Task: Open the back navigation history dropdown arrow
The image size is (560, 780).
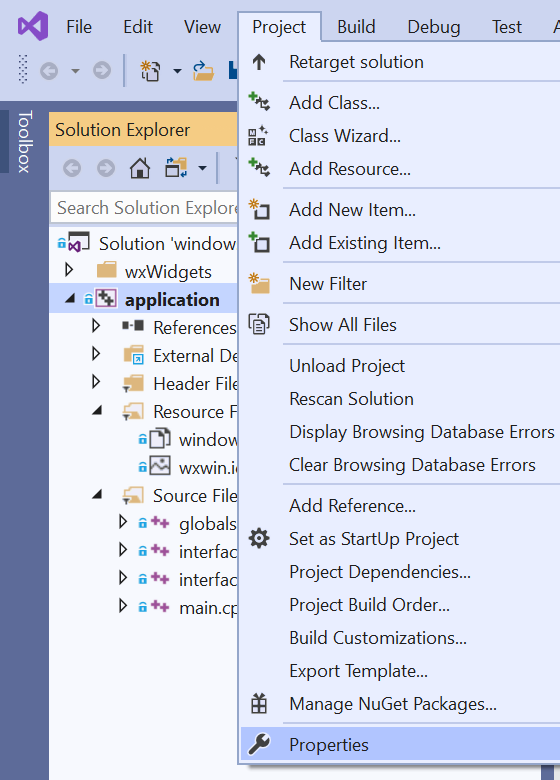Action: 75,71
